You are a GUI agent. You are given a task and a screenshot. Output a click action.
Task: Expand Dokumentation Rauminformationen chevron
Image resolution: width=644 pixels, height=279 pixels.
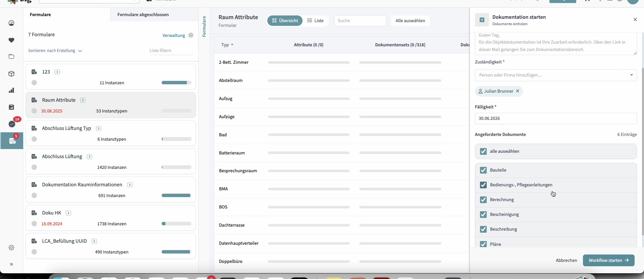pos(130,185)
